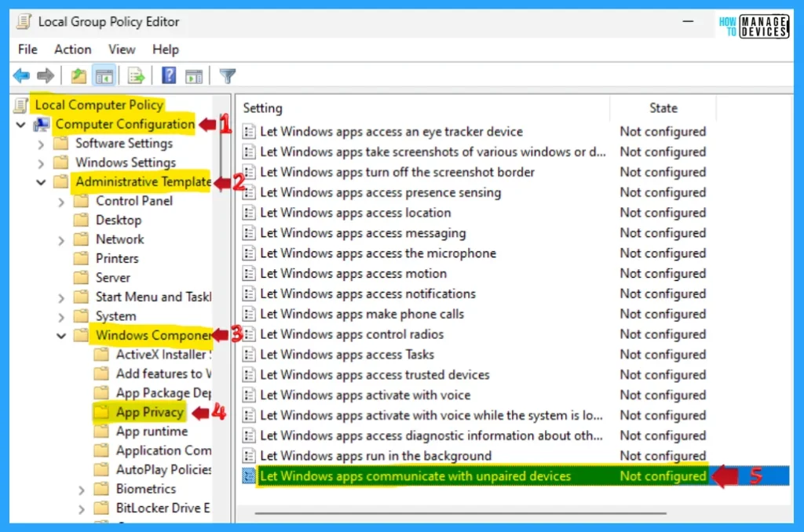Click policy icon for access the microphone setting
This screenshot has height=532, width=804.
(x=249, y=253)
